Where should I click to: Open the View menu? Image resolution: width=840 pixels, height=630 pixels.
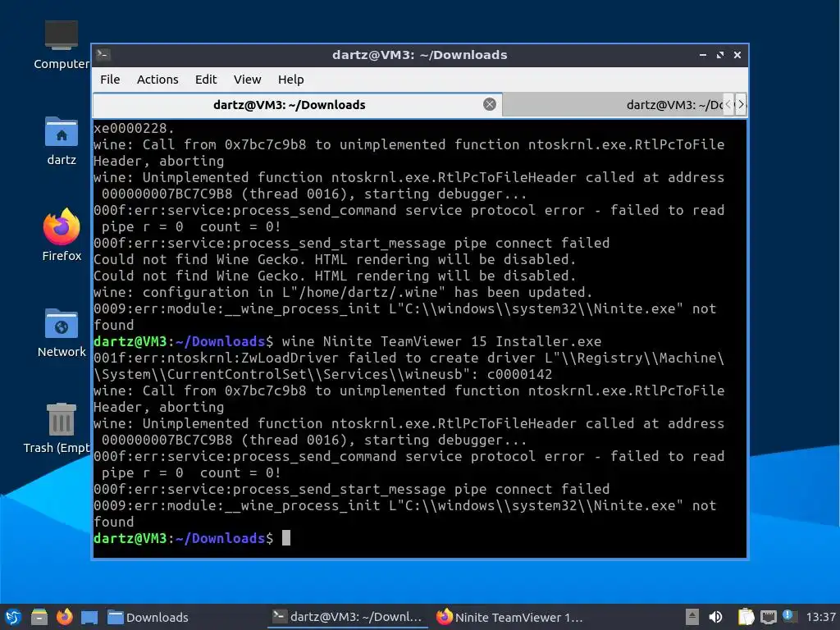click(x=247, y=80)
